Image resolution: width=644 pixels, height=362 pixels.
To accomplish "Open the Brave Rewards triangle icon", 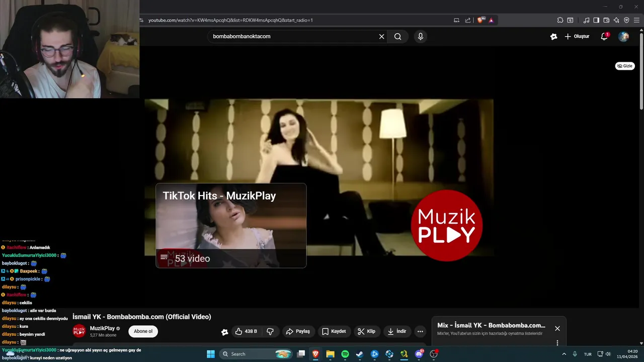I will pyautogui.click(x=491, y=20).
